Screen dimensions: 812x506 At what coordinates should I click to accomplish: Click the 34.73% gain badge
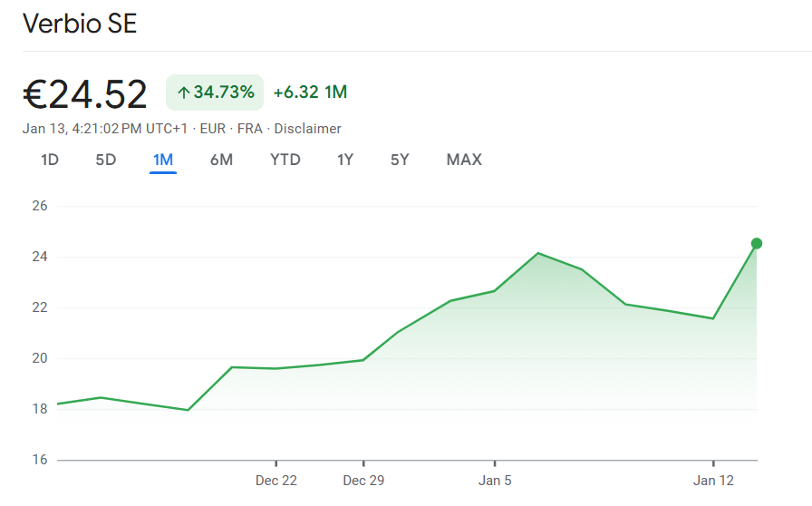tap(215, 92)
